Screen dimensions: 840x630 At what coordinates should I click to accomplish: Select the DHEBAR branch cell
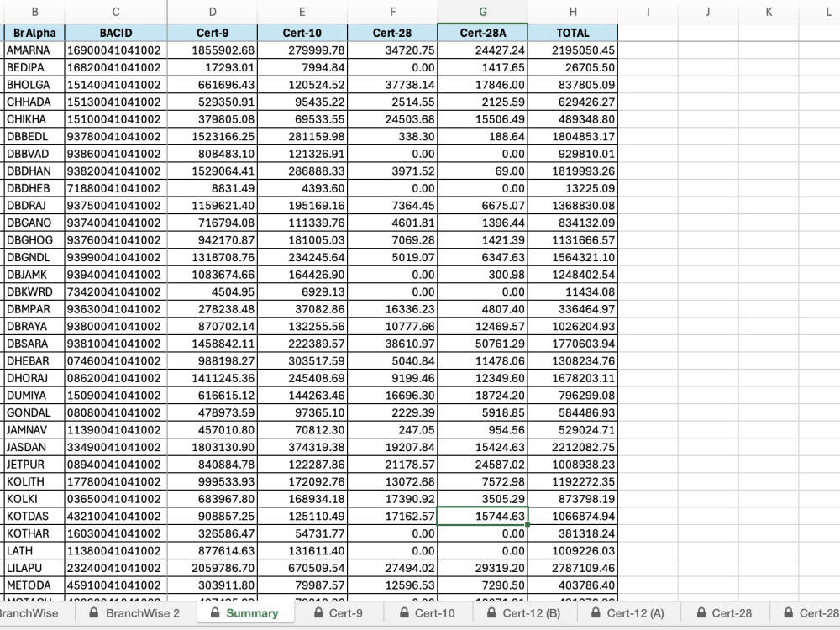coord(34,360)
